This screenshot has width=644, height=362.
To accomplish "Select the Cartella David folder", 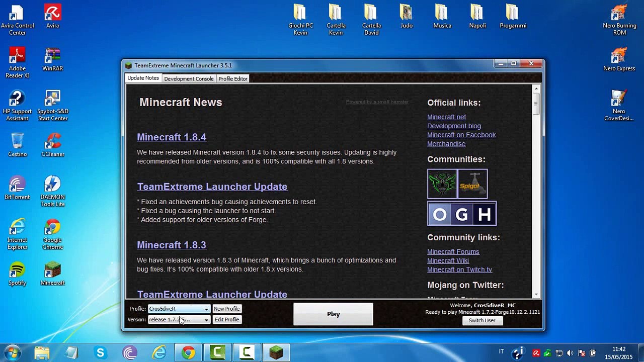I will tap(371, 20).
